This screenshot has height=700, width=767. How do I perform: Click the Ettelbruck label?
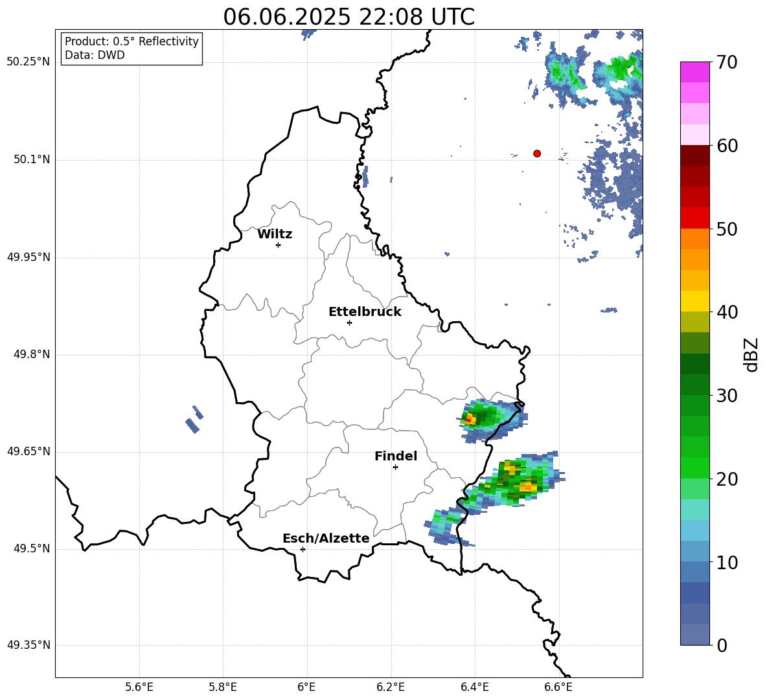[365, 312]
